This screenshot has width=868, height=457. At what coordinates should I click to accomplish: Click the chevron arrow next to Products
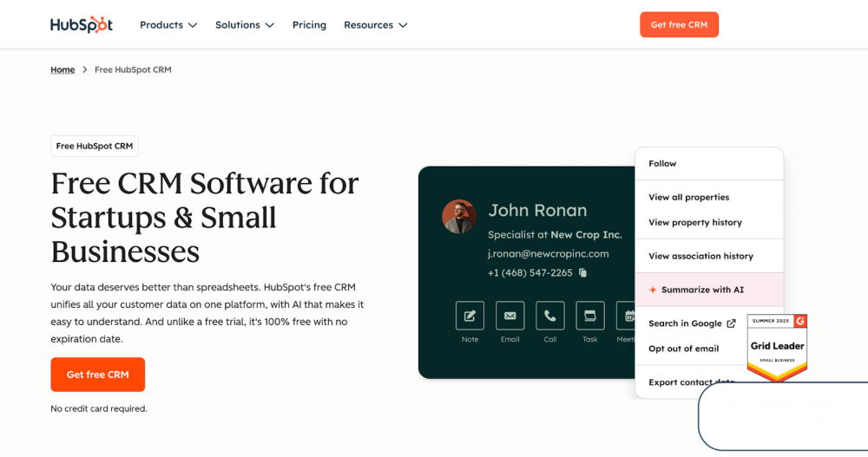click(193, 25)
